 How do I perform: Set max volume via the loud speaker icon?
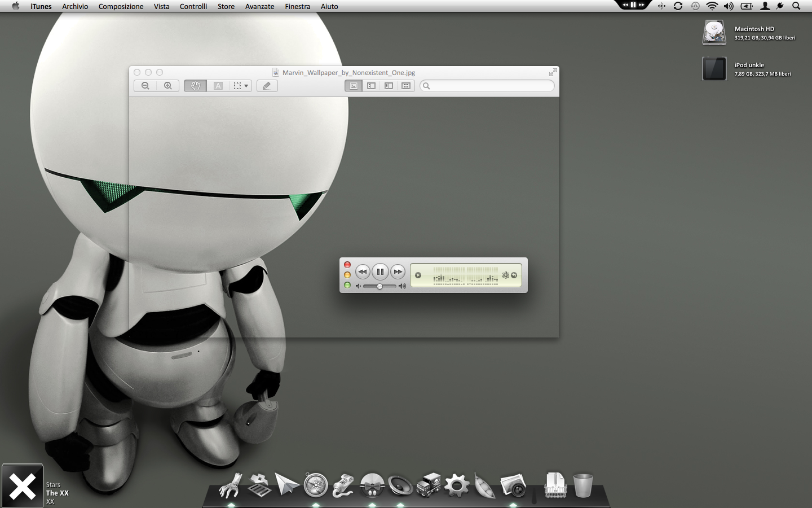pos(402,286)
